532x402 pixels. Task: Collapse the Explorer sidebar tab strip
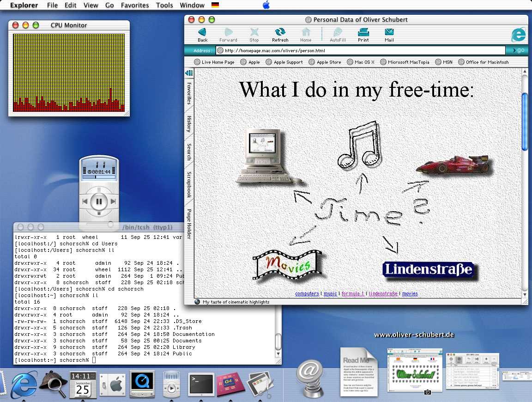click(x=189, y=73)
